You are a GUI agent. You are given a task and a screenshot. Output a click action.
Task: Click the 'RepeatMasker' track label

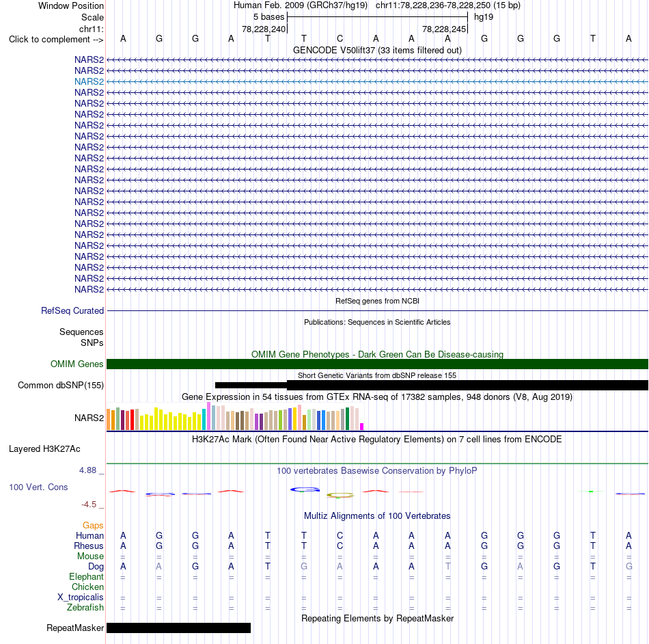[x=75, y=628]
